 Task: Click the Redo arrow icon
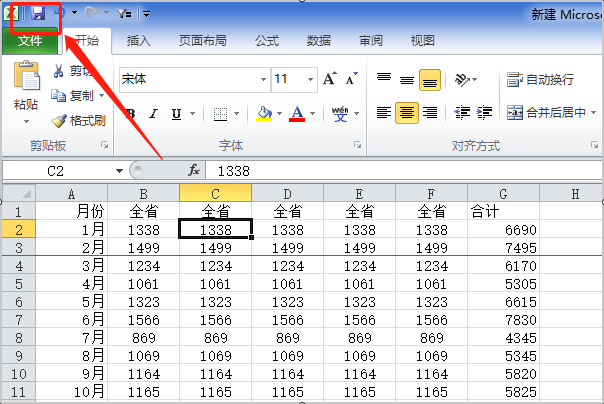coord(91,13)
